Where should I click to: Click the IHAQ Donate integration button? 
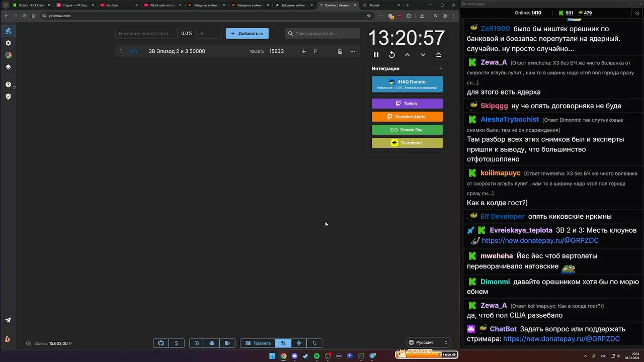pos(407,84)
